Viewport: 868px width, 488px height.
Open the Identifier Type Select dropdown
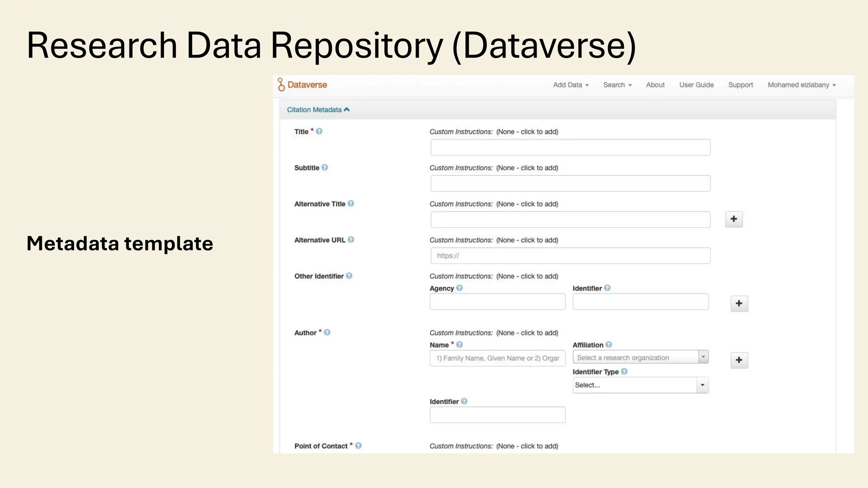tap(640, 385)
